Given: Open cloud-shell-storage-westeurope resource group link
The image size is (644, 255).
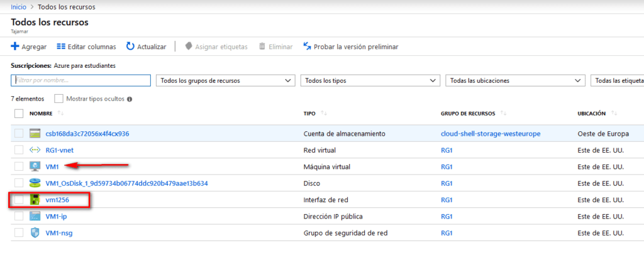Looking at the screenshot, I should [491, 134].
